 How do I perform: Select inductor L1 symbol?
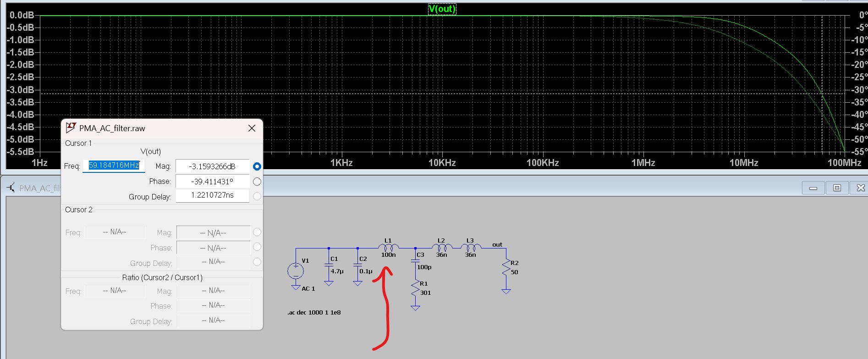pyautogui.click(x=389, y=248)
